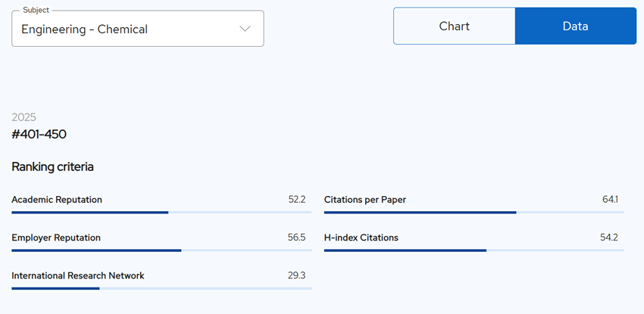Image resolution: width=644 pixels, height=314 pixels.
Task: Click the 2025 year label
Action: (23, 117)
